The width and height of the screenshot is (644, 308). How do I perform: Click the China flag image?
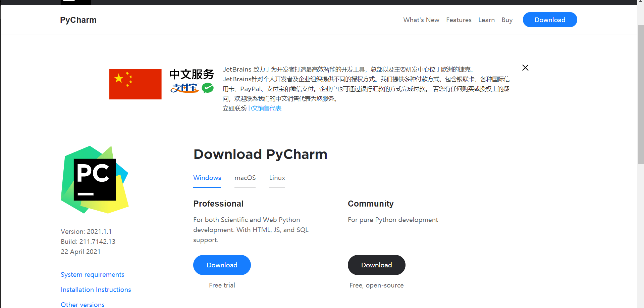pos(135,84)
